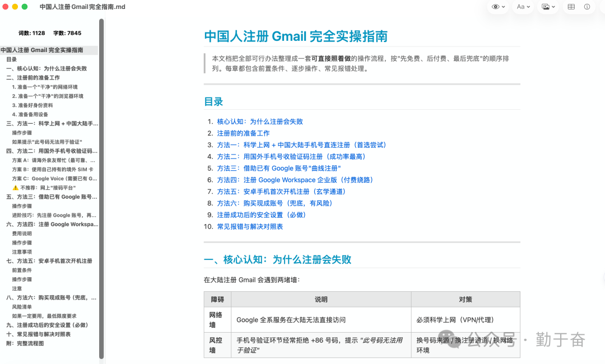Click table cell 风控墙

pyautogui.click(x=217, y=345)
